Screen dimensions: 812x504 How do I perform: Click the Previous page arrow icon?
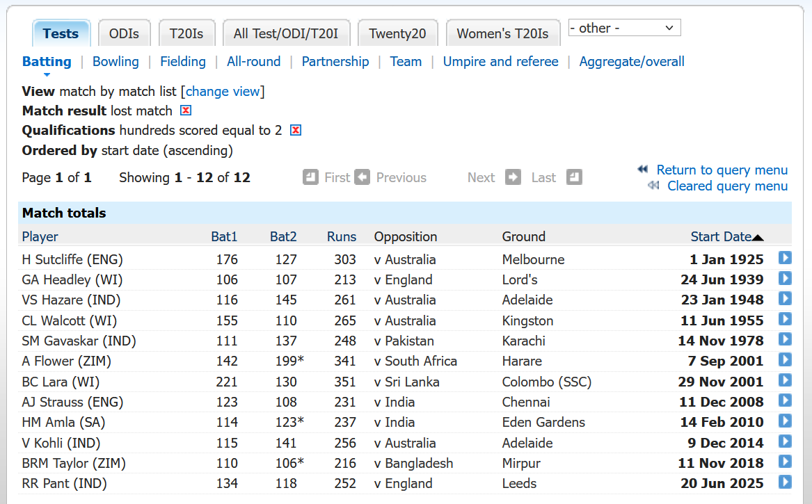[x=363, y=177]
